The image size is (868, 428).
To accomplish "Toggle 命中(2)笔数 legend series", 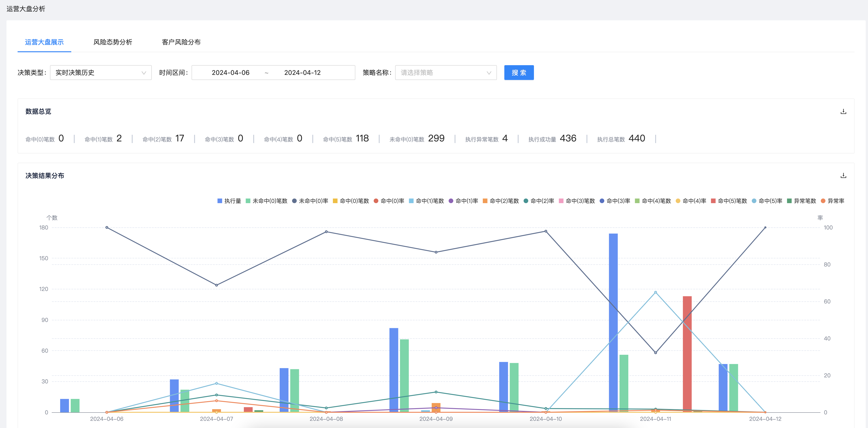I will pos(501,201).
